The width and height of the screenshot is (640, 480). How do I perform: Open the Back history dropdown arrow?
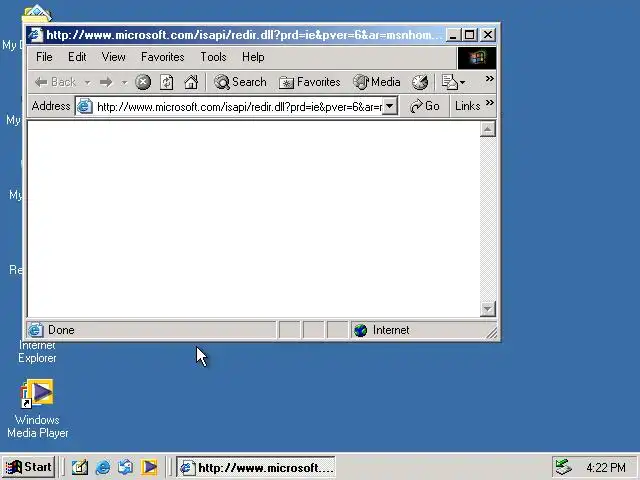87,83
